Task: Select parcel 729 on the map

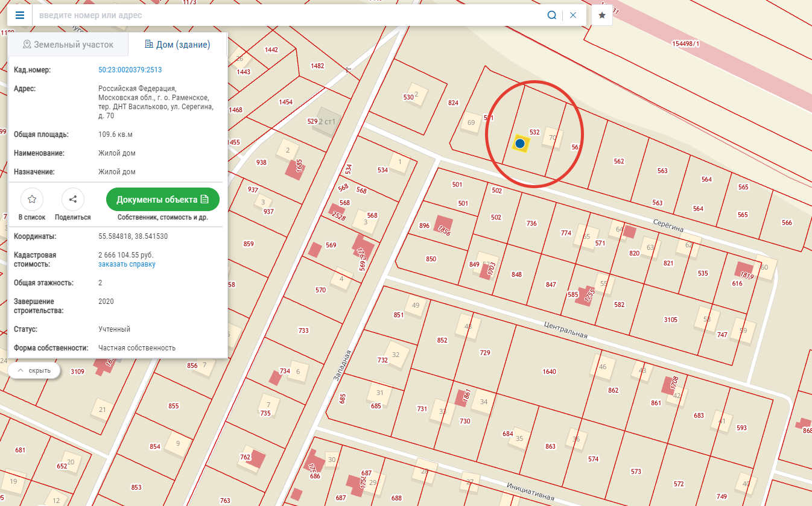Action: coord(484,353)
